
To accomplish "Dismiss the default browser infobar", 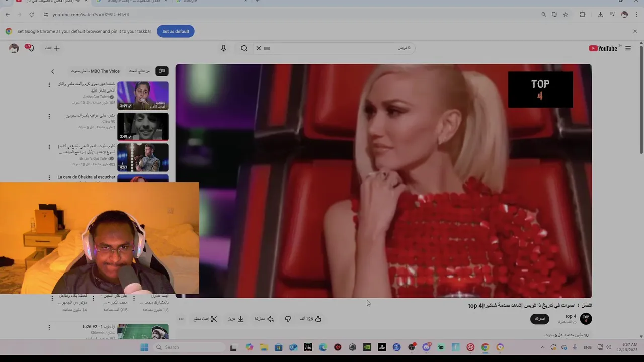I will [635, 31].
